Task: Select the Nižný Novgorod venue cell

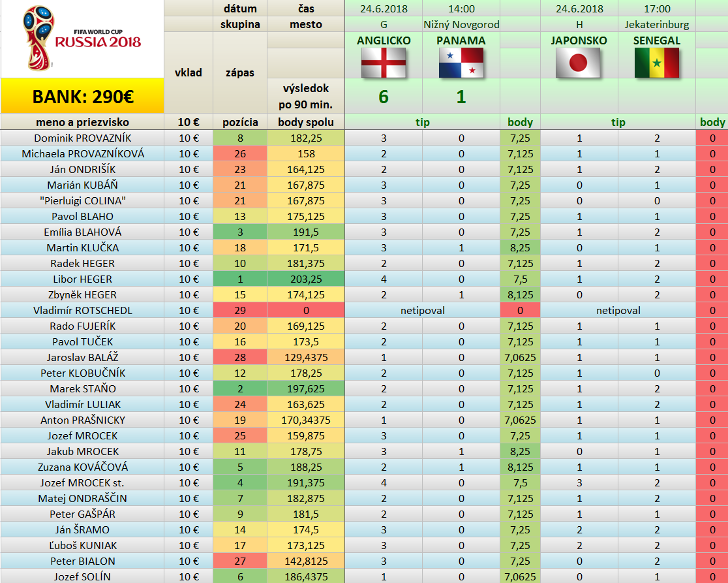Action: (x=461, y=25)
